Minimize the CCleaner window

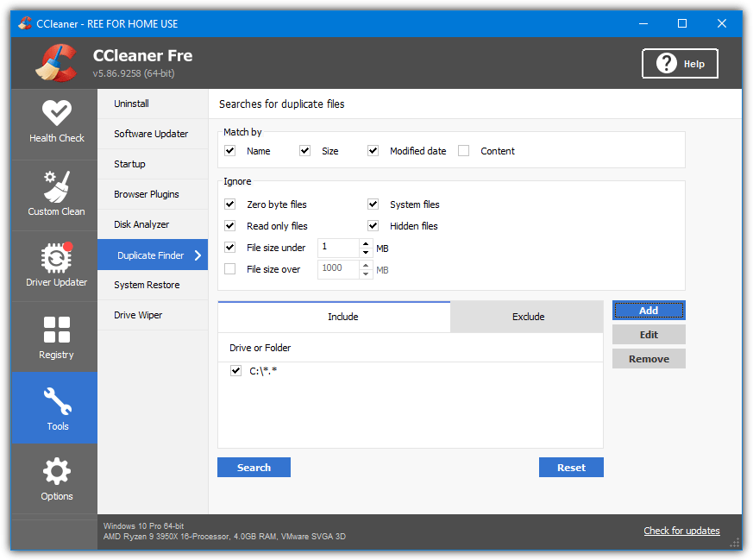click(x=643, y=23)
